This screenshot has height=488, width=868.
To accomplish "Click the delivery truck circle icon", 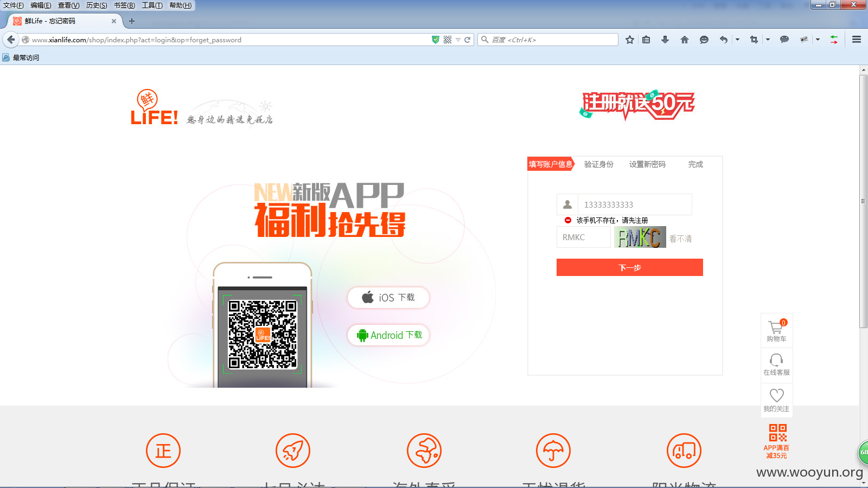I will pos(684,451).
